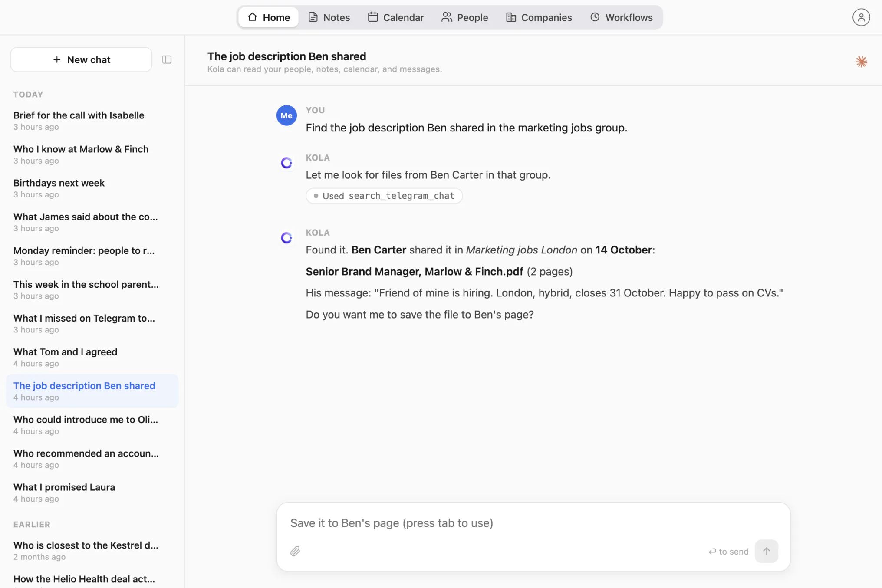Click the paperclip attach file icon
This screenshot has width=882, height=588.
point(295,551)
